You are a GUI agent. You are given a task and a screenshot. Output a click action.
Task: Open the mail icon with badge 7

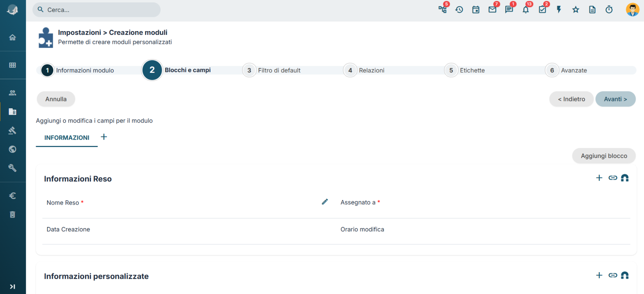(493, 10)
